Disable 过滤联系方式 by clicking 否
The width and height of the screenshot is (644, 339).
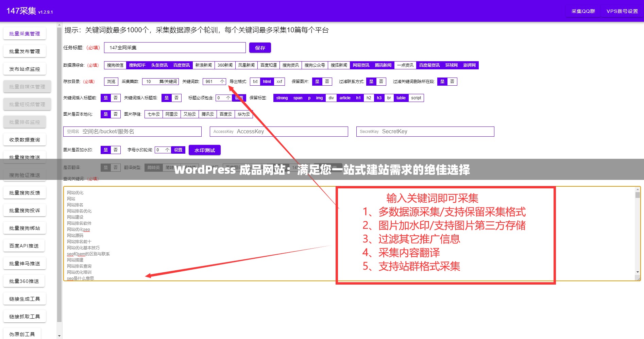tap(380, 82)
